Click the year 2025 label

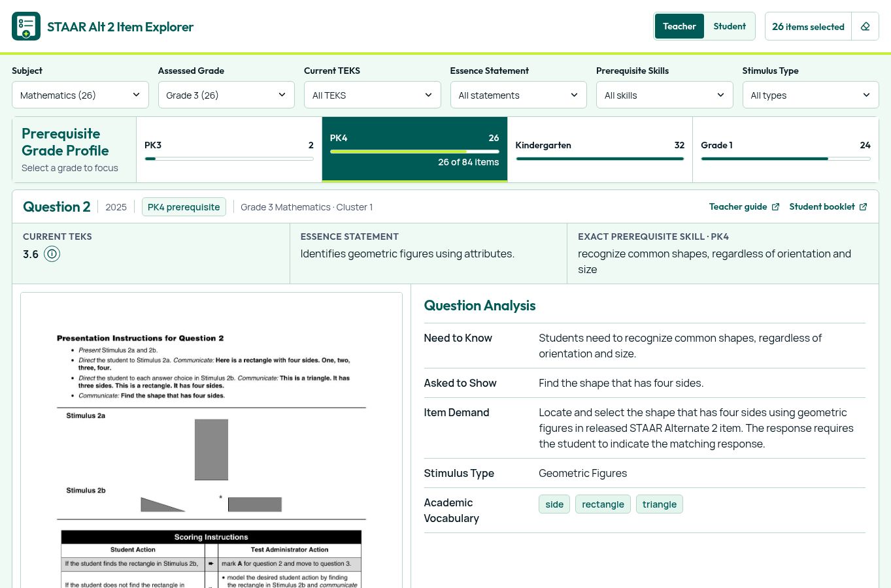click(x=116, y=207)
